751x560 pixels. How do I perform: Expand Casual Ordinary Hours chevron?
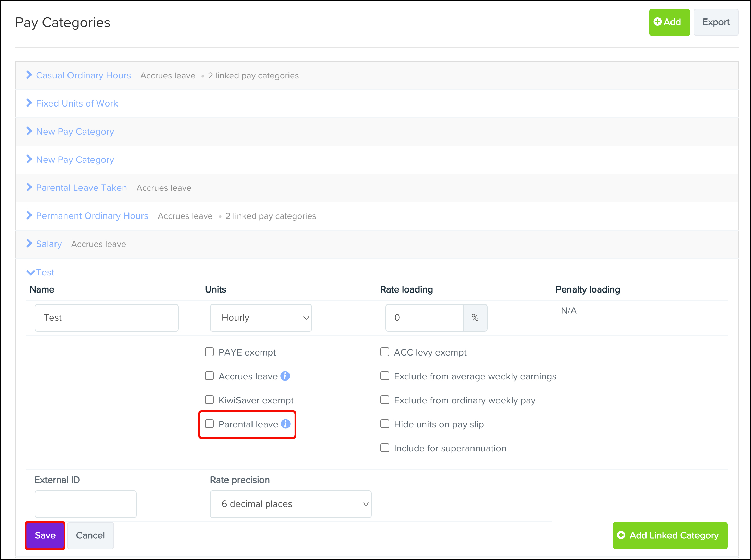(x=29, y=75)
